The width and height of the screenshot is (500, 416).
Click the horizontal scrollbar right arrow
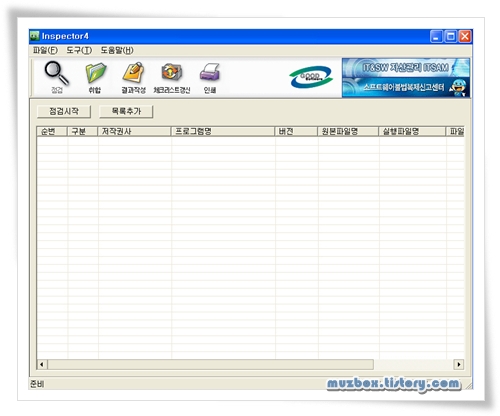[459, 364]
